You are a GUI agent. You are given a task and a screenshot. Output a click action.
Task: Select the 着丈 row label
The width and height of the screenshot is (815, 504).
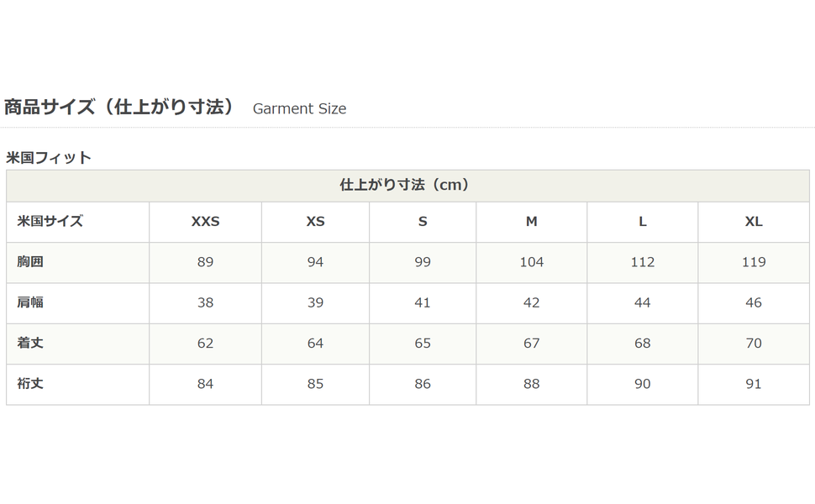tap(30, 343)
